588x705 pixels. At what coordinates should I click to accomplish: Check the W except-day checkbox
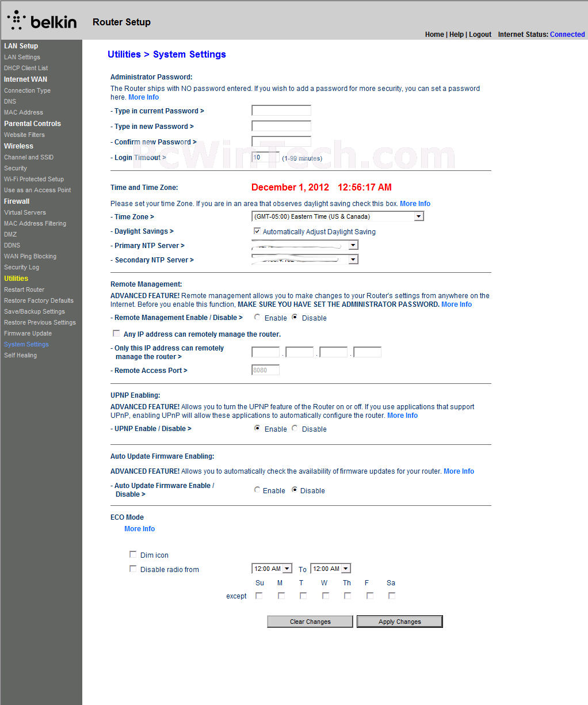point(326,596)
